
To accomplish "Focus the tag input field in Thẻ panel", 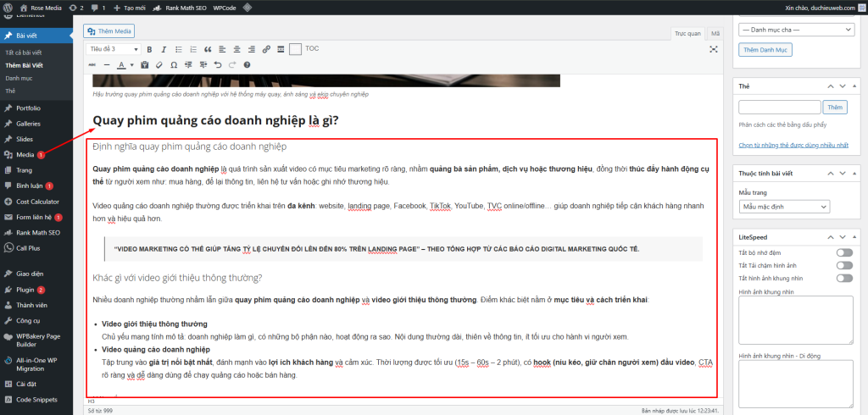I will [780, 107].
